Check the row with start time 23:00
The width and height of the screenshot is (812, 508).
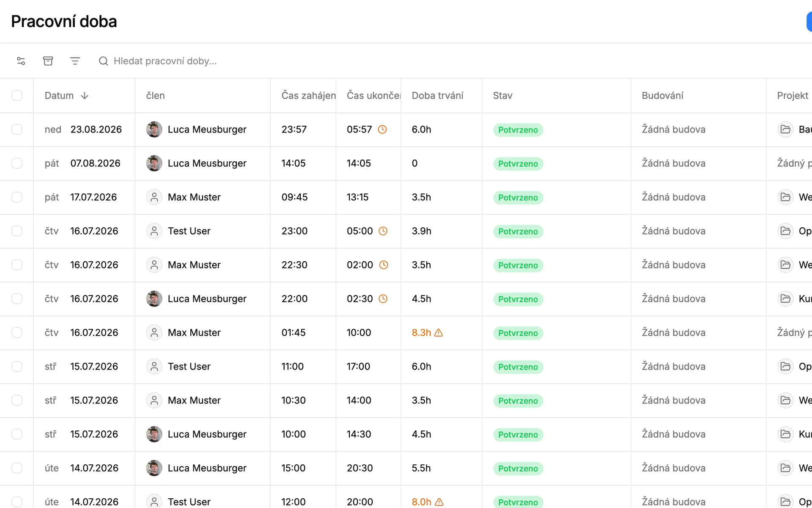[x=17, y=231]
